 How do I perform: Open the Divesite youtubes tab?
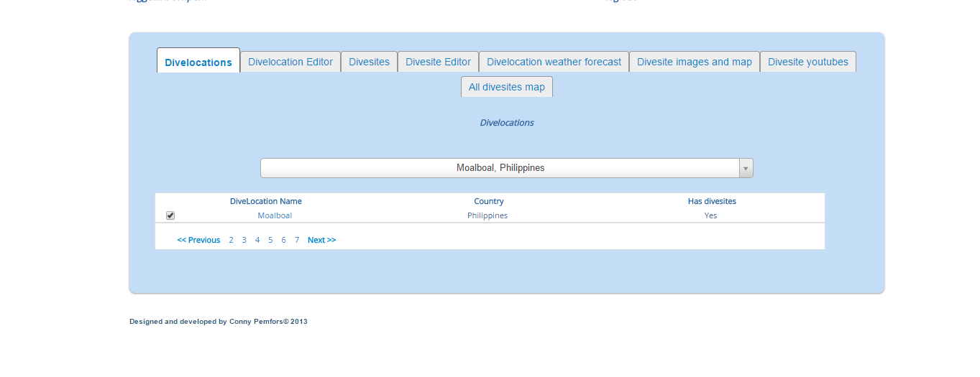pyautogui.click(x=808, y=62)
